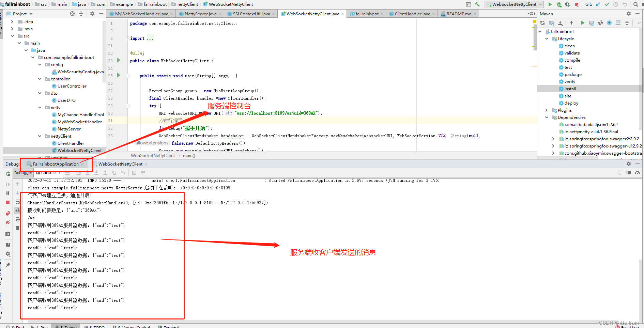Run with coverage shield icon
The image size is (644, 328).
click(567, 4)
